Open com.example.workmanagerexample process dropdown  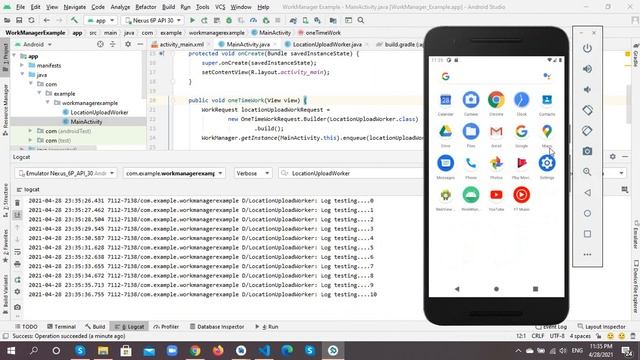tap(174, 173)
